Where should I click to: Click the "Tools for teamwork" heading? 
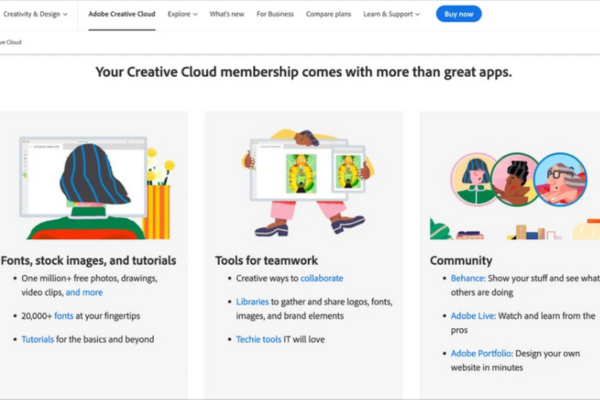click(x=266, y=261)
